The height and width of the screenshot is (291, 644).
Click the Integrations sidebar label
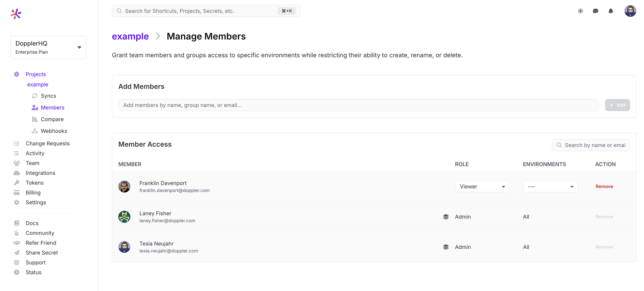click(x=40, y=173)
